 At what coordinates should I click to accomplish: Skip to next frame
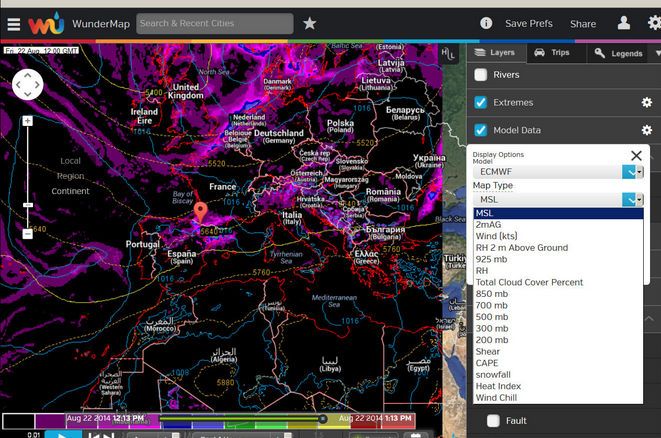tap(109, 435)
